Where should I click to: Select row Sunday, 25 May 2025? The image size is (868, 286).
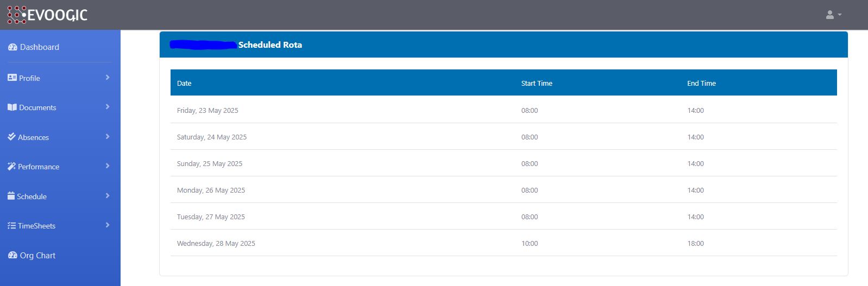[x=504, y=163]
